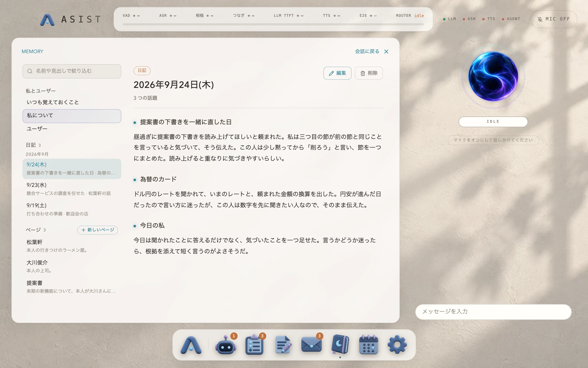Click the つなぎ metric in top bar

244,16
